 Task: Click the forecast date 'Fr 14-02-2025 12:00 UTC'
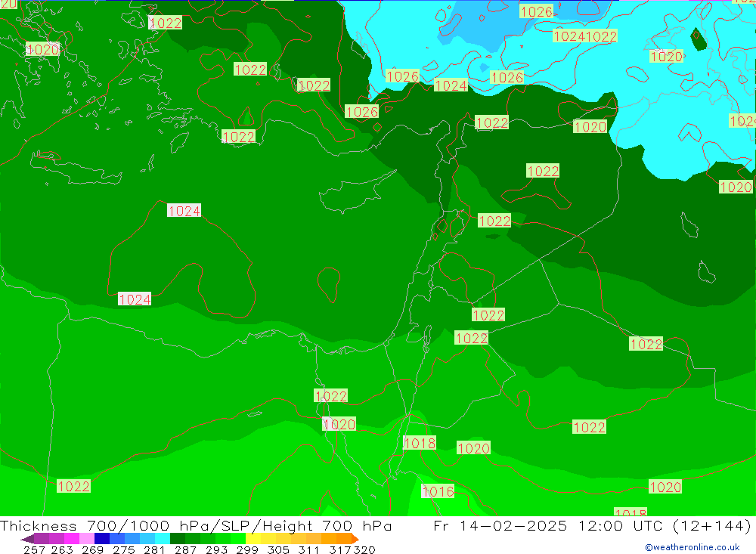550,525
